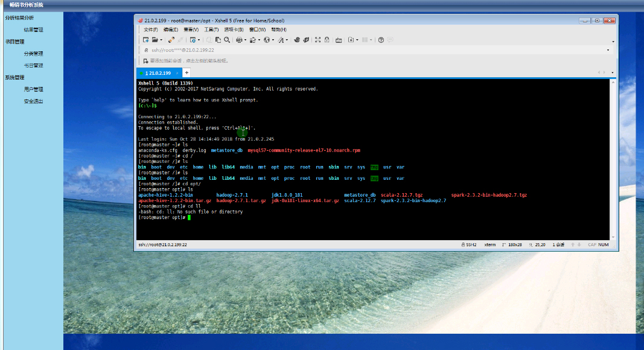Open the 工具(T) menu
Viewport: 644px width, 350px height.
pyautogui.click(x=211, y=30)
